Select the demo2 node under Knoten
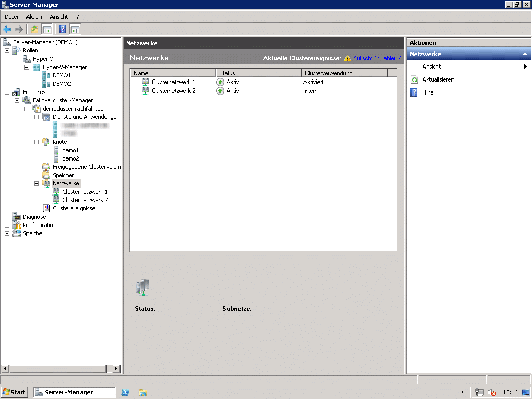Screen dimensions: 532x399 tap(71, 158)
